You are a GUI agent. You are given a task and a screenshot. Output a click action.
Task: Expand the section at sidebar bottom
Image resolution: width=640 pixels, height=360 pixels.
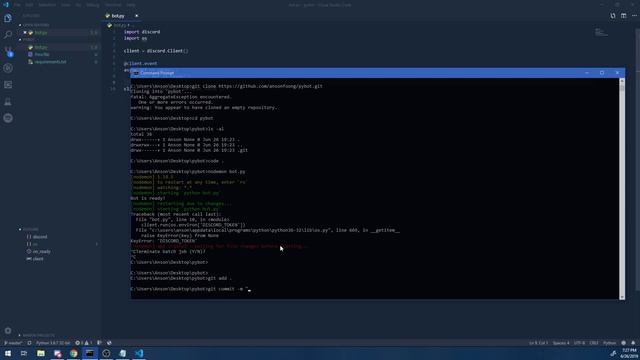[37, 336]
